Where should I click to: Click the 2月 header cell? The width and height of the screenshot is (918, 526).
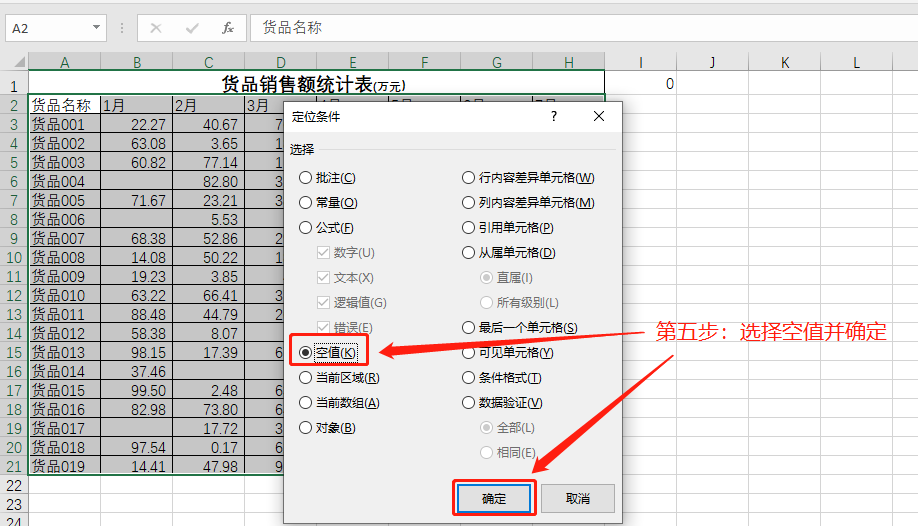208,105
